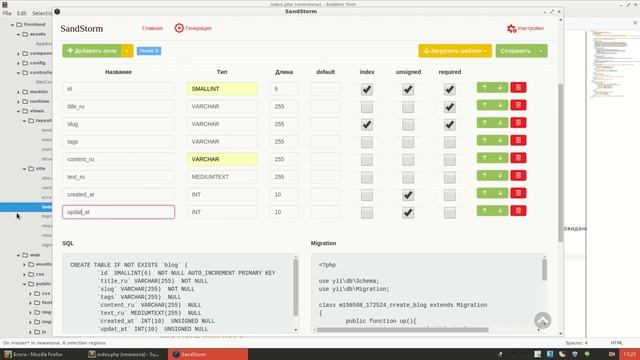Open the Загрузить шаблон dropdown

coord(455,51)
